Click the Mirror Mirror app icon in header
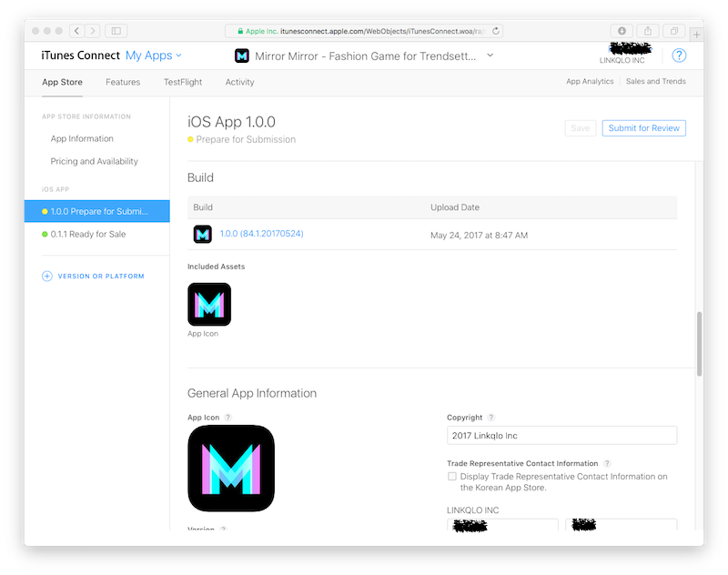Image resolution: width=728 pixels, height=575 pixels. point(242,55)
